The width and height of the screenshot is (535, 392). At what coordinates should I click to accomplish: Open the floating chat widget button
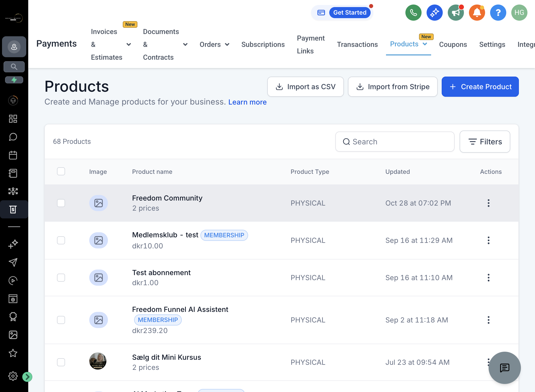pyautogui.click(x=504, y=368)
